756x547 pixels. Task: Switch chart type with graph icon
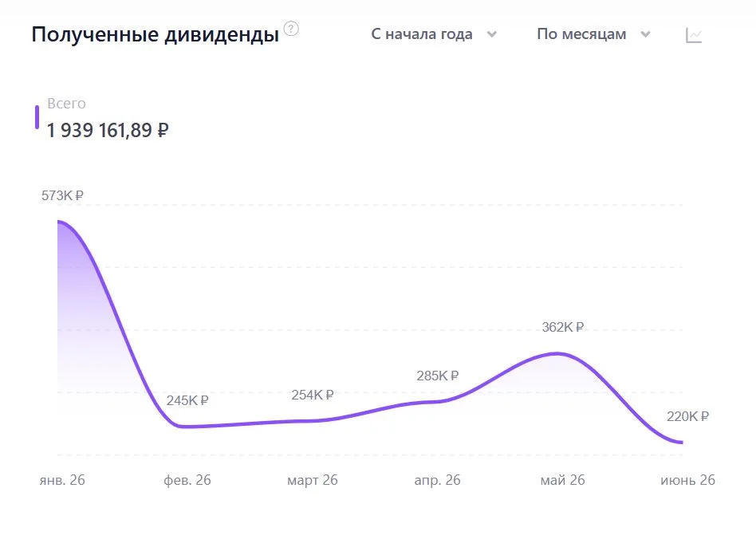(x=694, y=35)
